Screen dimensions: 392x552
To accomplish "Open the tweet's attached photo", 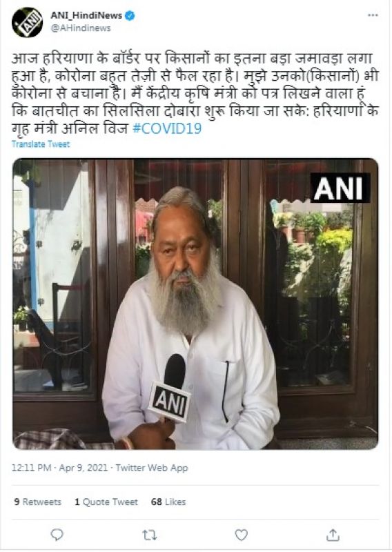I will [195, 304].
